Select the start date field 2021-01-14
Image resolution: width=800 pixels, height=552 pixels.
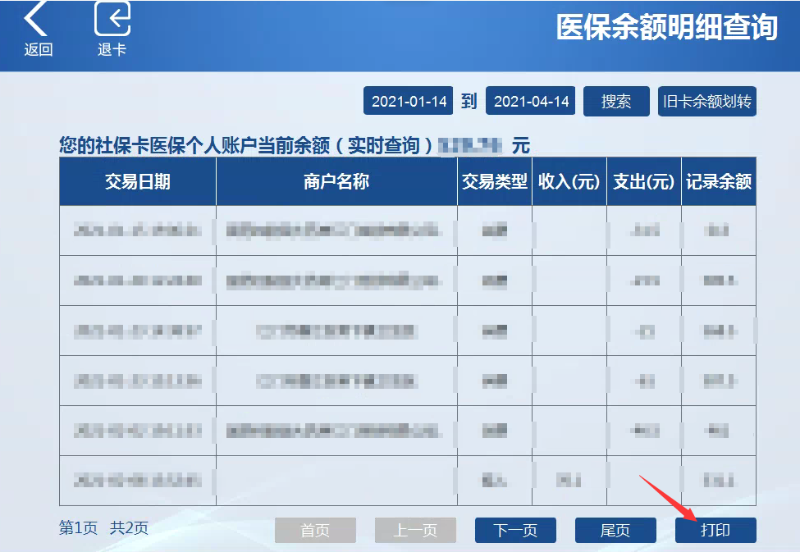coord(408,101)
